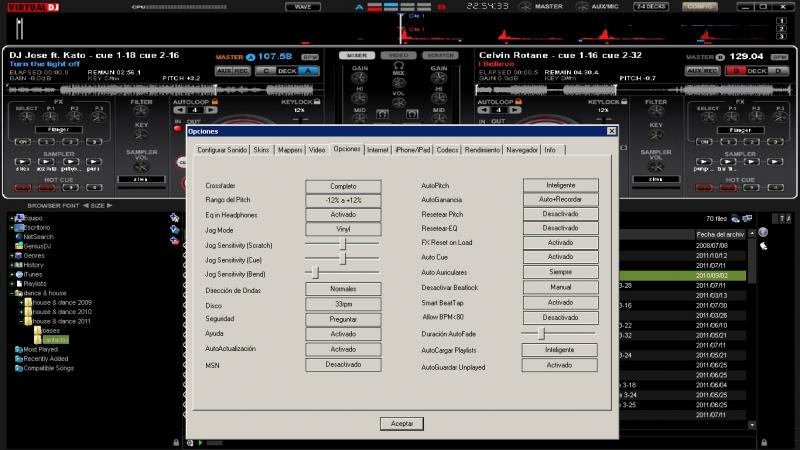Collapse house & dance 2011 folder
800x450 pixels.
point(21,321)
